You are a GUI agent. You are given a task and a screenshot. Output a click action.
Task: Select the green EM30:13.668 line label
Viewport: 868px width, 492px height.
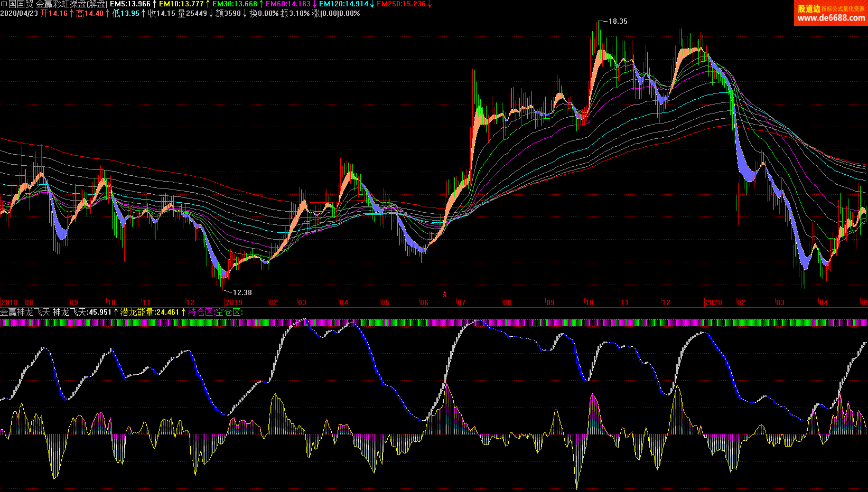235,4
